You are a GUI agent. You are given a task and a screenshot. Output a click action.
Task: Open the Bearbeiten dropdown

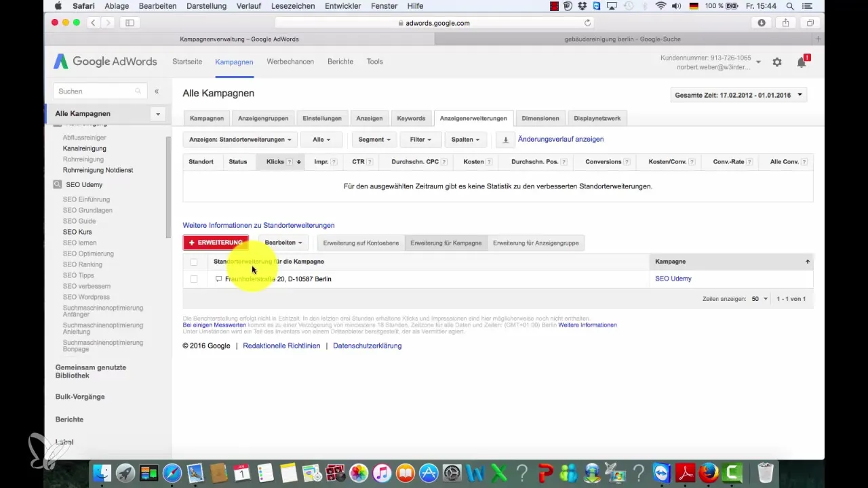[x=283, y=243]
